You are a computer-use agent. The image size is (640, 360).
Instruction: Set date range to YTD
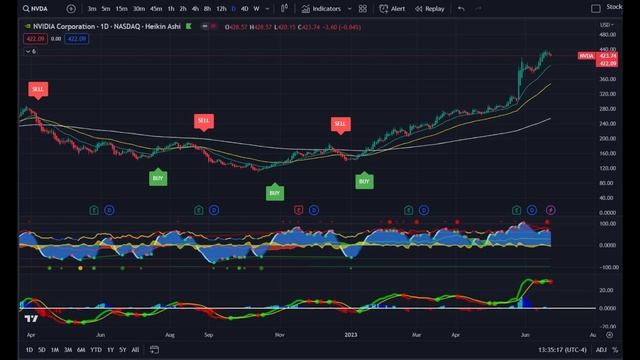tap(96, 350)
